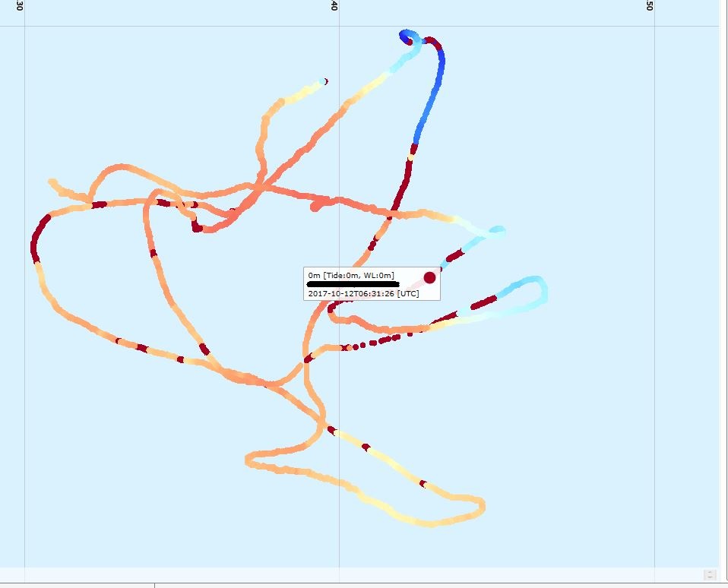The width and height of the screenshot is (728, 588).
Task: Click the dark red corner segment near track center-left
Action: tap(196, 226)
